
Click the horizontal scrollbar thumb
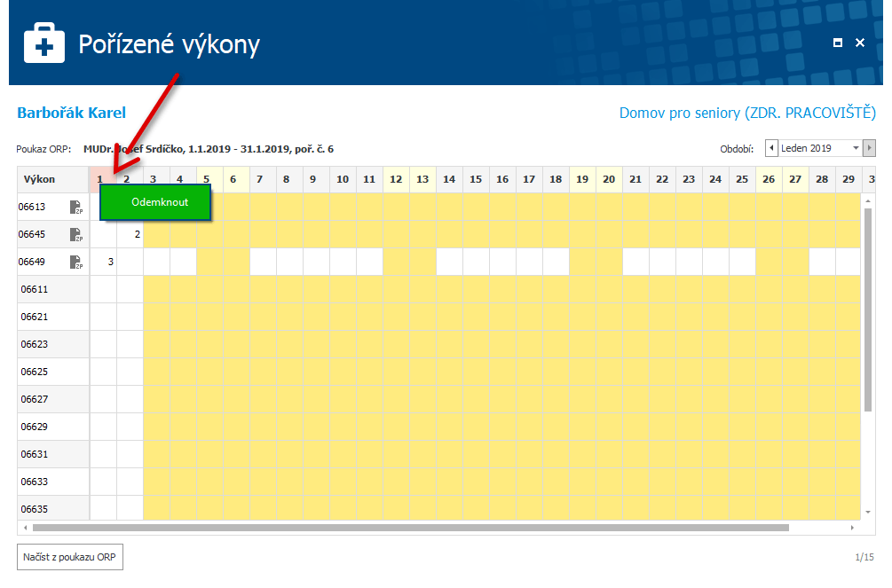pyautogui.click(x=411, y=528)
